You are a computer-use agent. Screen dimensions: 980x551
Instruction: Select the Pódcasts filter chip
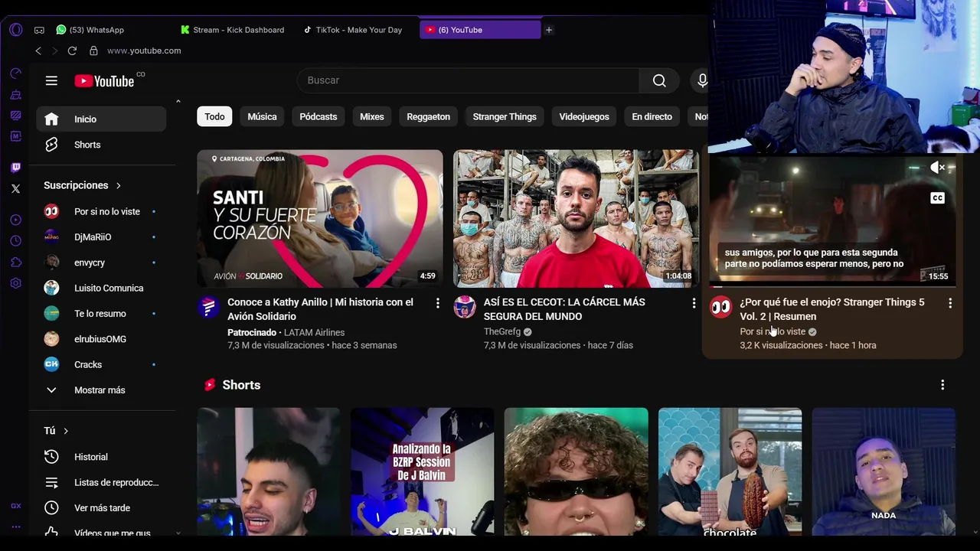coord(318,116)
